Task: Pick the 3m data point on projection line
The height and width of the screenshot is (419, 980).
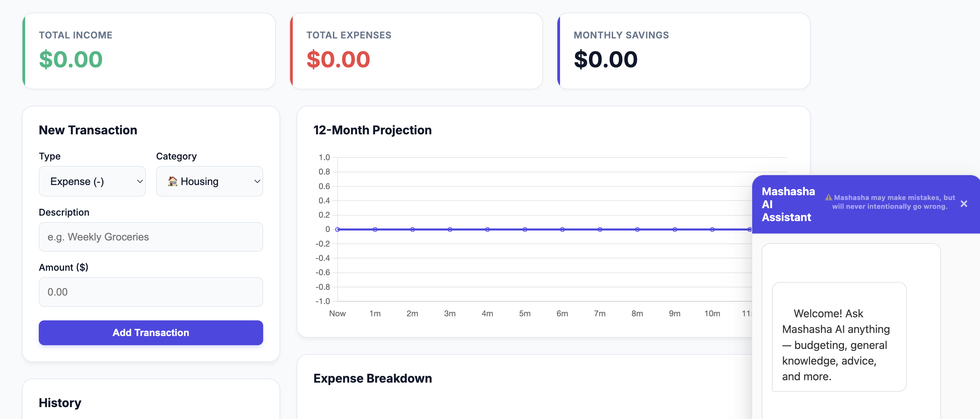Action: click(x=450, y=230)
